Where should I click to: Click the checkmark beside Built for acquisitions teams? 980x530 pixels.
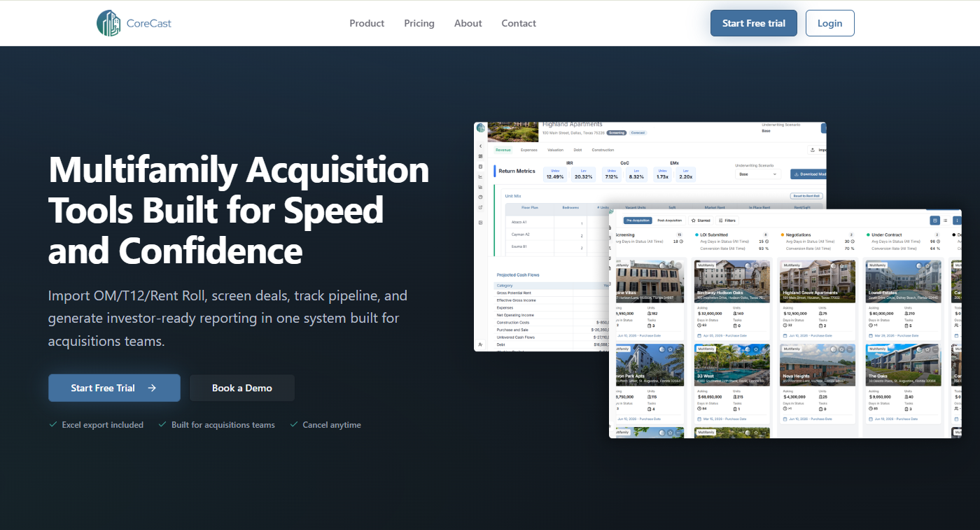(x=162, y=424)
